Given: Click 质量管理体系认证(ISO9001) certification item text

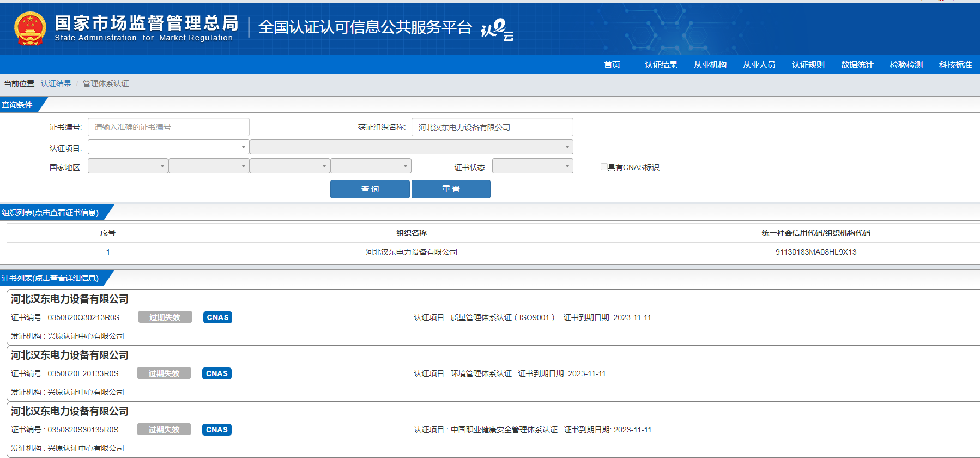Looking at the screenshot, I should [x=503, y=317].
